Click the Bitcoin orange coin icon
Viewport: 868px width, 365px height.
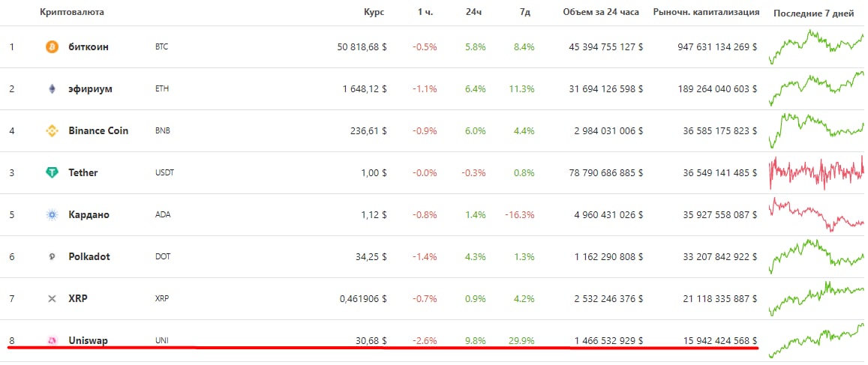point(52,47)
